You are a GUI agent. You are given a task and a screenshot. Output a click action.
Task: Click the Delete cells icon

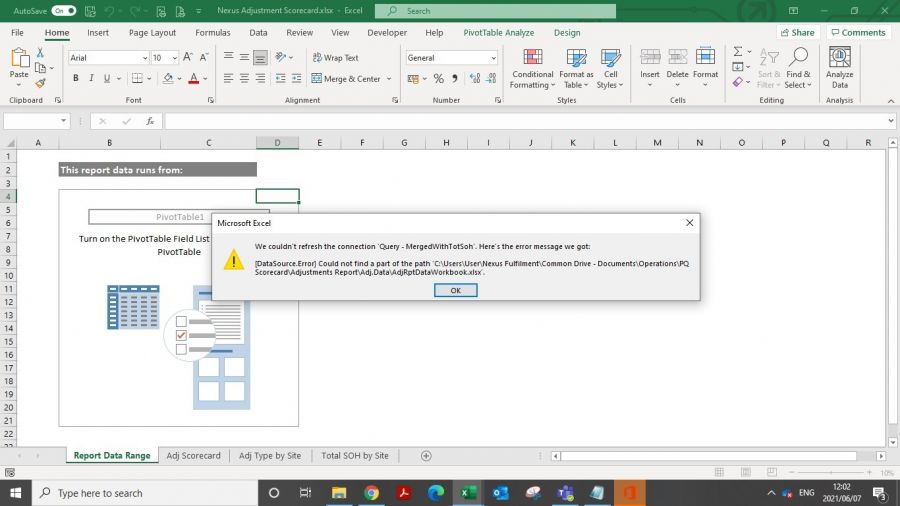pyautogui.click(x=677, y=57)
